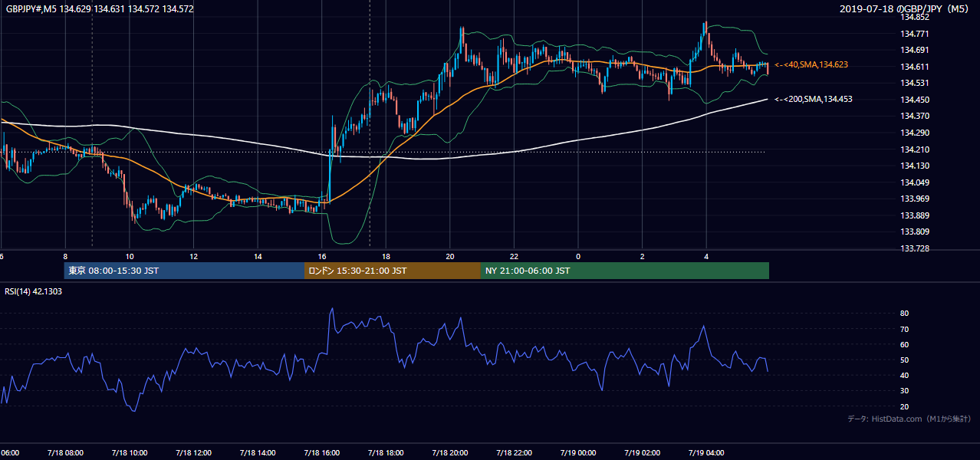This screenshot has width=980, height=460.
Task: Click the 7/18 12:00 date label
Action: point(193,452)
